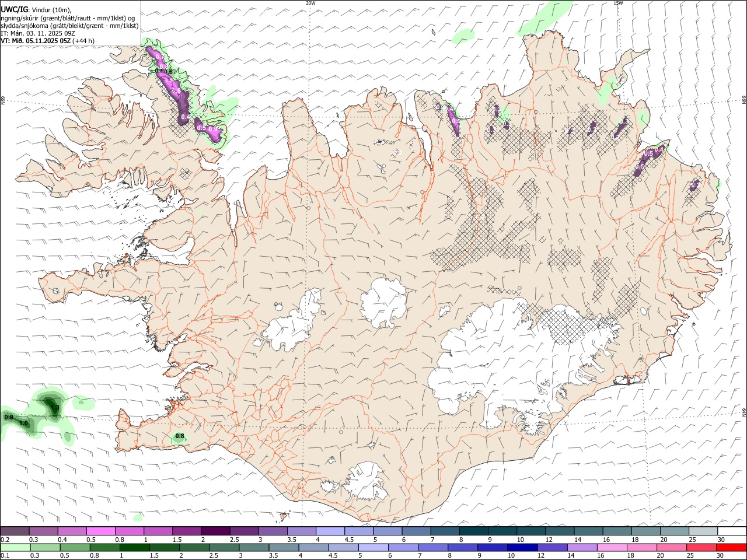Image resolution: width=747 pixels, height=560 pixels.
Task: Click the "4.5" label on the snow scale
Action: (349, 540)
